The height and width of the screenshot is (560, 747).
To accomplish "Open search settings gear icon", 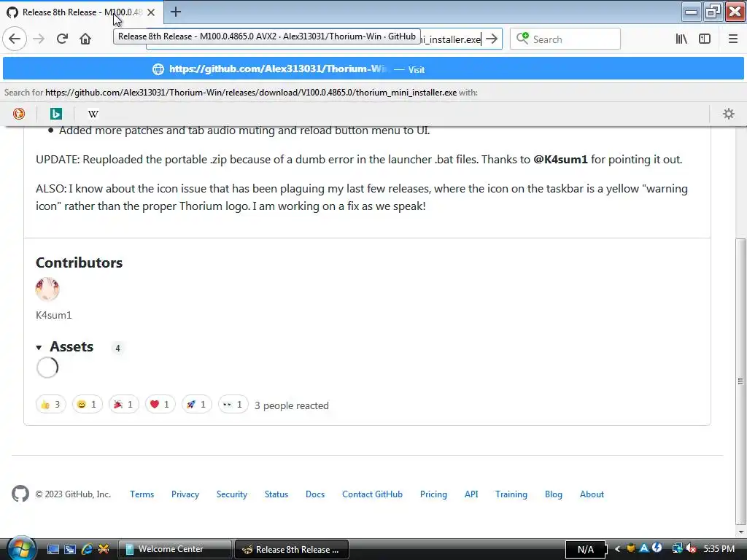I will click(729, 114).
